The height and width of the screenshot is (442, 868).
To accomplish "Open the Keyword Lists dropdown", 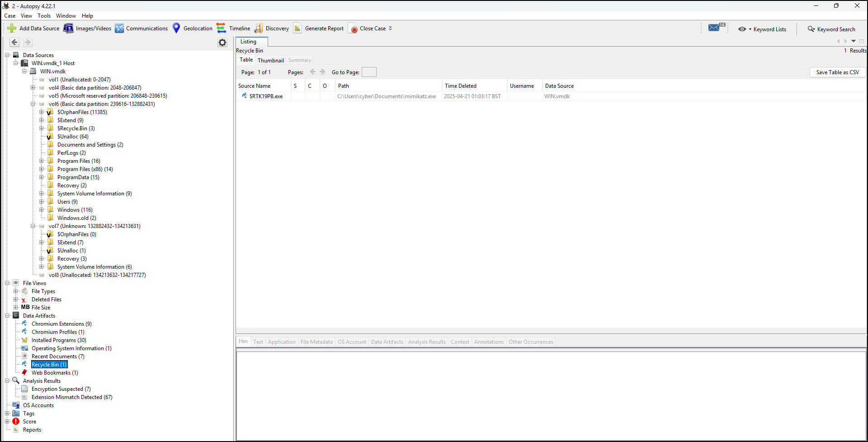I will click(762, 29).
